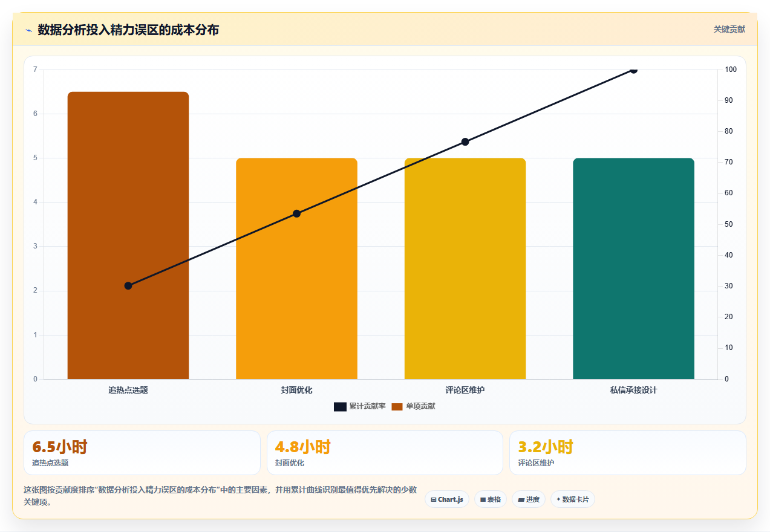Toggle the 累计贡献率 legend entry
Image resolution: width=770 pixels, height=532 pixels.
coord(360,406)
